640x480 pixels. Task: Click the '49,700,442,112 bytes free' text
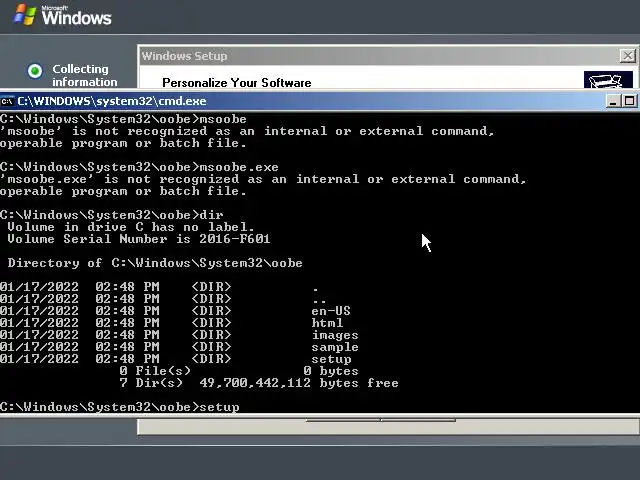pos(299,383)
